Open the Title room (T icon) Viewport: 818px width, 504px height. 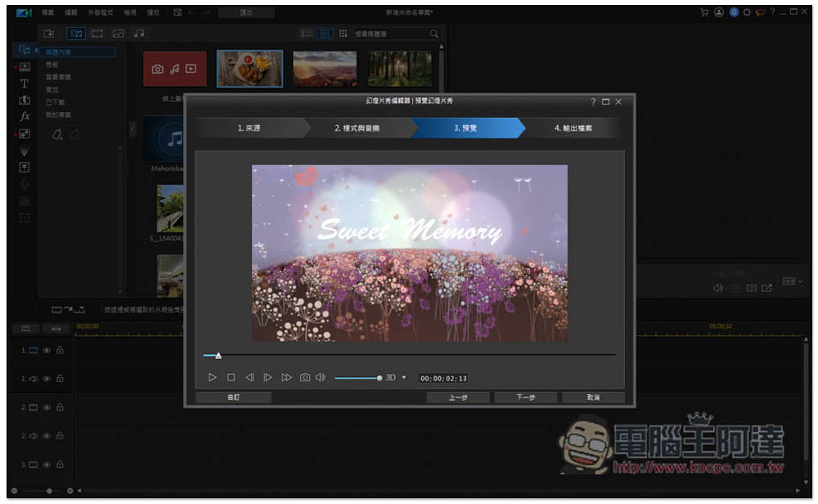pos(25,83)
